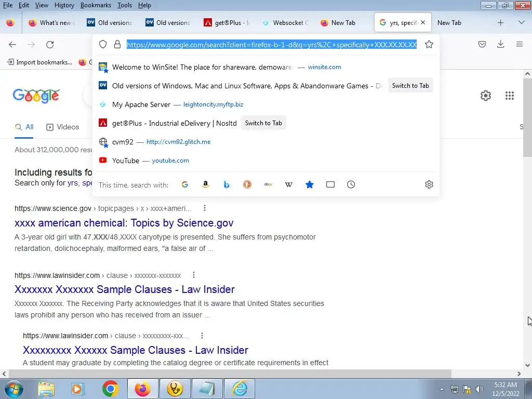Click Switch to Tab for get®Plus
Screen dimensions: 532x399
263,123
